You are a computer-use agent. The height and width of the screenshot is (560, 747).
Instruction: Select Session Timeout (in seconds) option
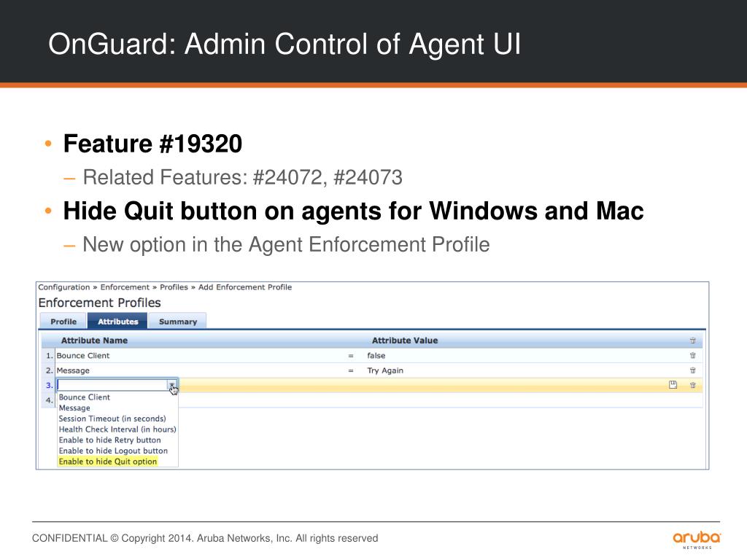[112, 419]
